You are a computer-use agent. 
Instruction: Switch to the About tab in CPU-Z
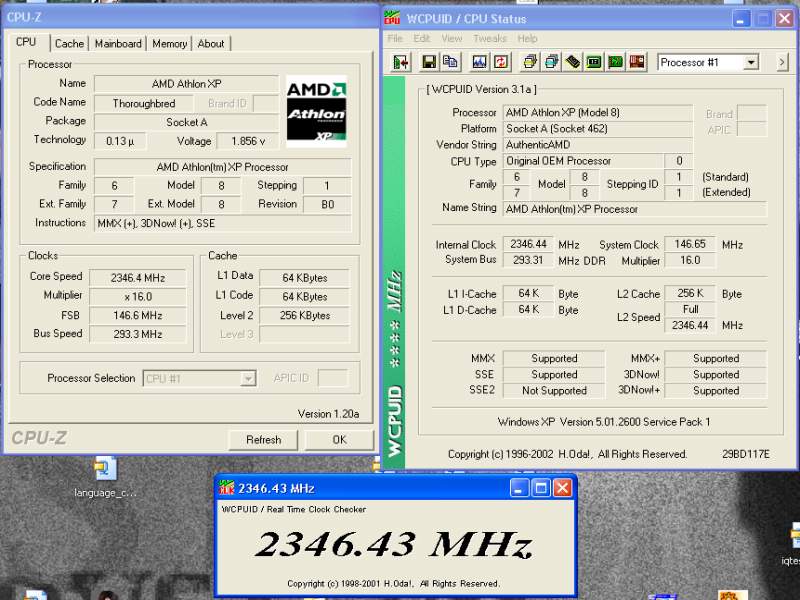(x=211, y=44)
